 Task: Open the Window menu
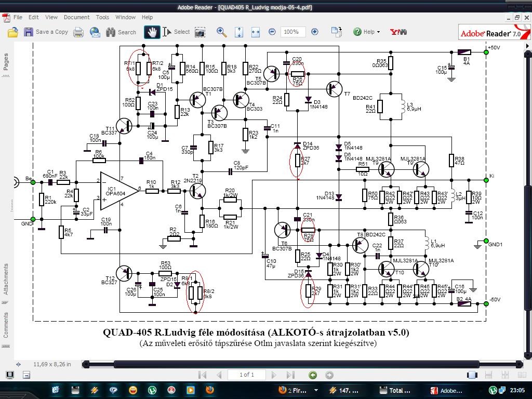point(125,17)
